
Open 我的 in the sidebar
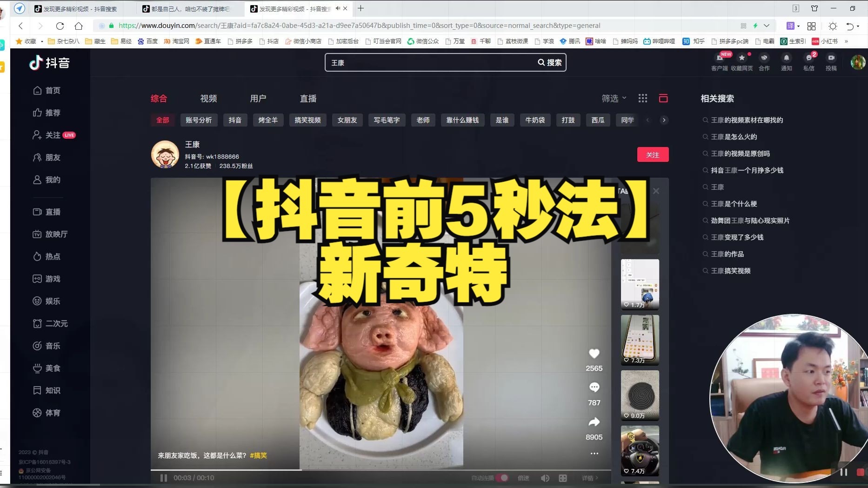(47, 180)
